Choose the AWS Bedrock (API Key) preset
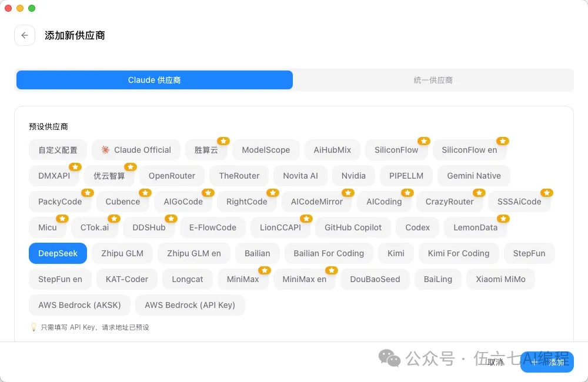Screen dimensions: 588x382 (x=190, y=305)
